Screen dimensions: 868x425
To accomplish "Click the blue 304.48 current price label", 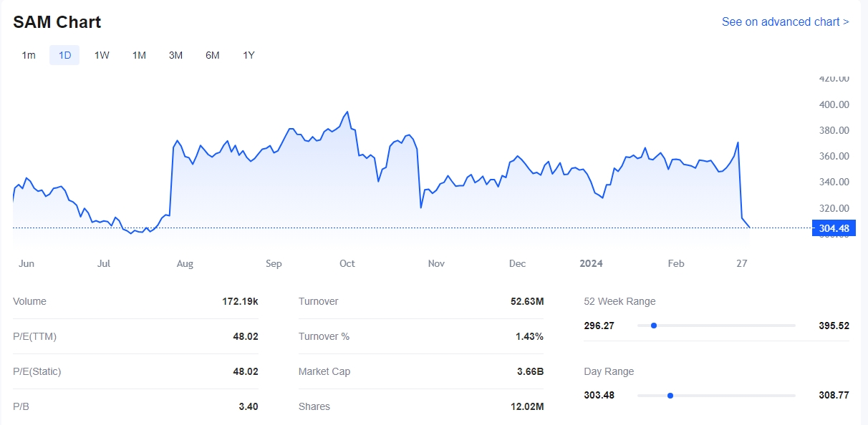I will tap(834, 228).
